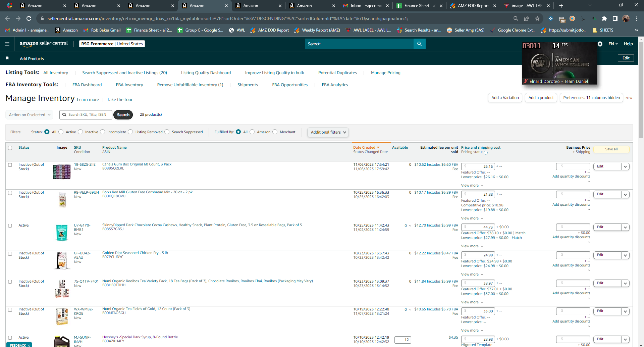Open the SkinnyDipped Cashews product thumbnail

click(x=62, y=233)
